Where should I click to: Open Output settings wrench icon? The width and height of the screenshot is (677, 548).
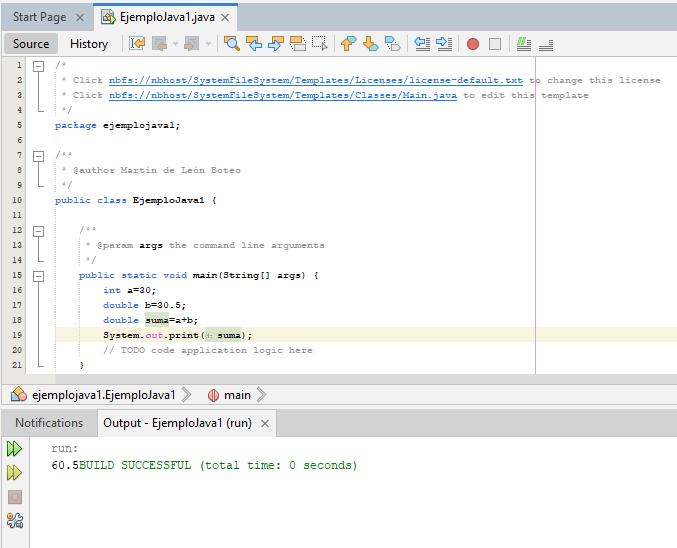15,521
